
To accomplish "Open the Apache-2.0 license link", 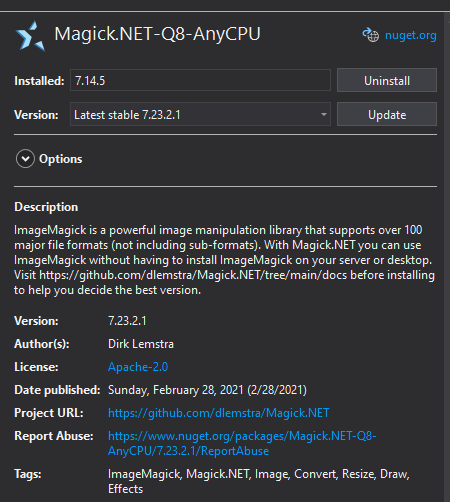I will [138, 367].
